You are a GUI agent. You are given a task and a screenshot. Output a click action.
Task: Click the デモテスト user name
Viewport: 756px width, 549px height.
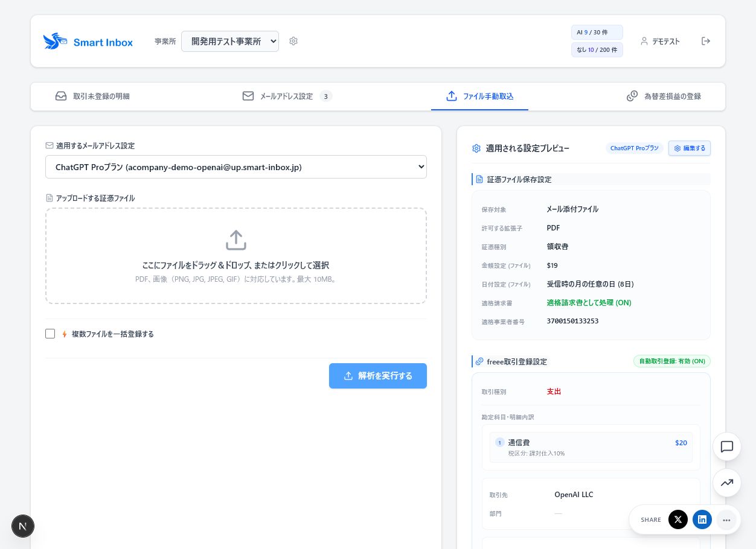click(666, 42)
